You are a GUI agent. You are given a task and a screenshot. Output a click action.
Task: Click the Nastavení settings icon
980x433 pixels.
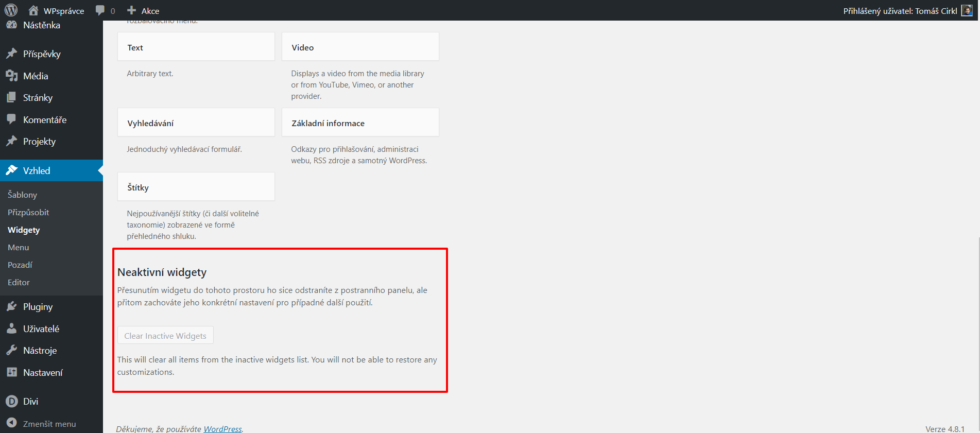point(11,372)
